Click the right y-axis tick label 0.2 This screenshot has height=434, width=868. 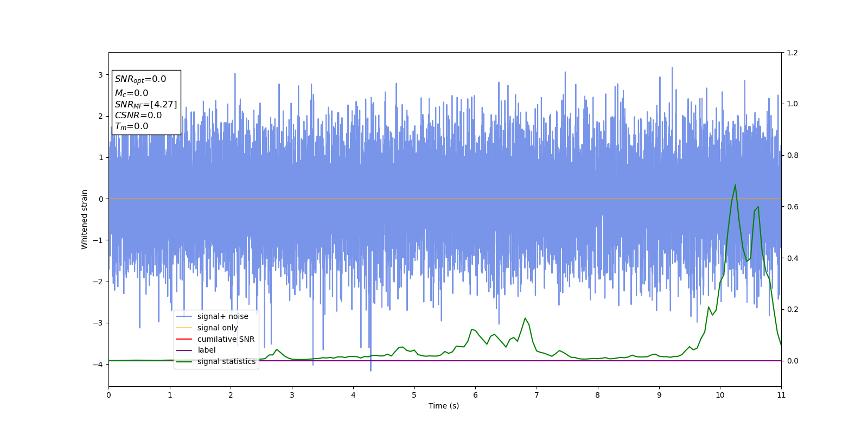coord(792,310)
